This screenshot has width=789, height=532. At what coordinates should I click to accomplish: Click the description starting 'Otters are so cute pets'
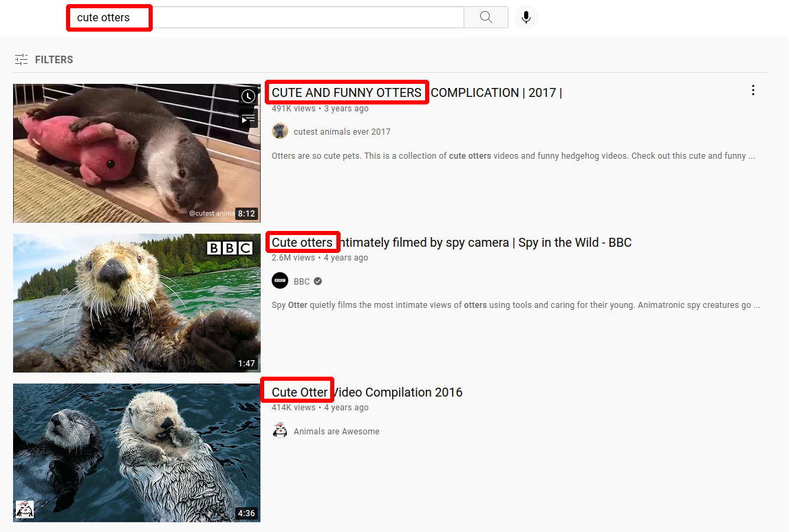tap(513, 156)
